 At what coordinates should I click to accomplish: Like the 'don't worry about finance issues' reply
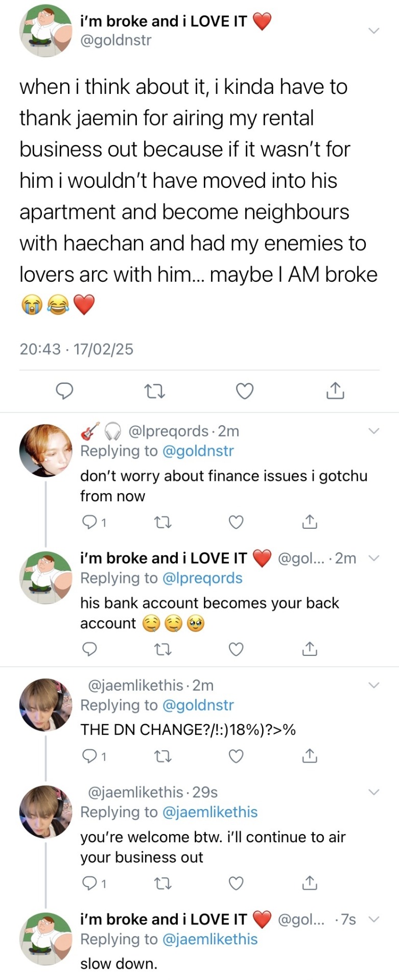pyautogui.click(x=236, y=522)
